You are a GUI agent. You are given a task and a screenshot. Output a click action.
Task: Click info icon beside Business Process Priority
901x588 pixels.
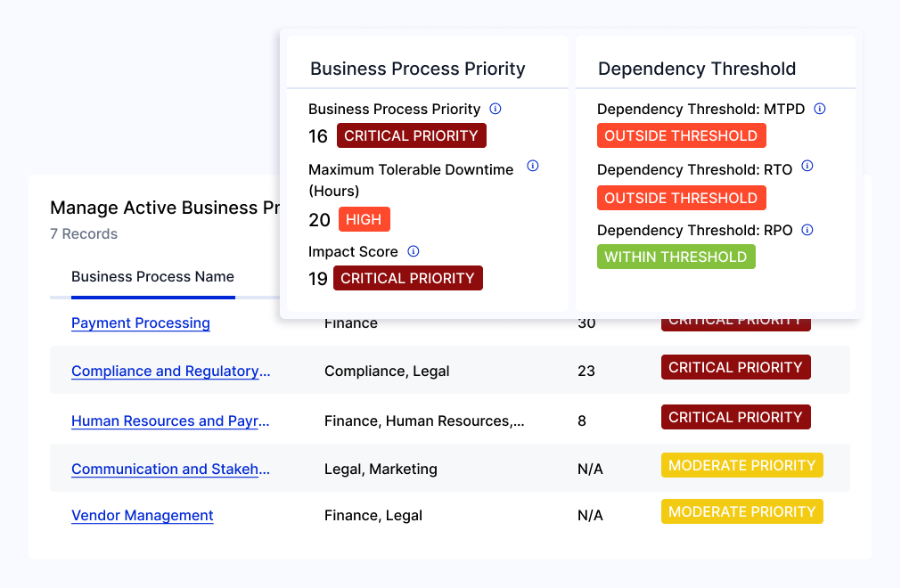tap(496, 109)
